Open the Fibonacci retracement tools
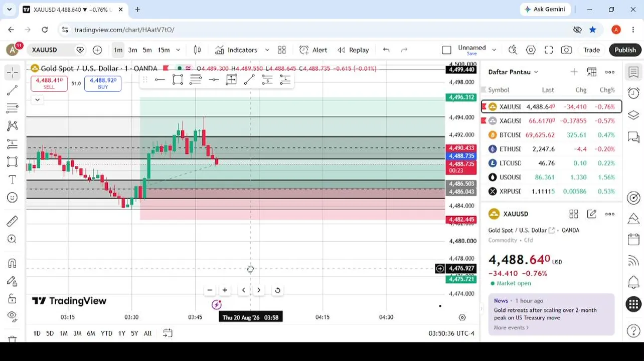The image size is (644, 361). (x=13, y=108)
